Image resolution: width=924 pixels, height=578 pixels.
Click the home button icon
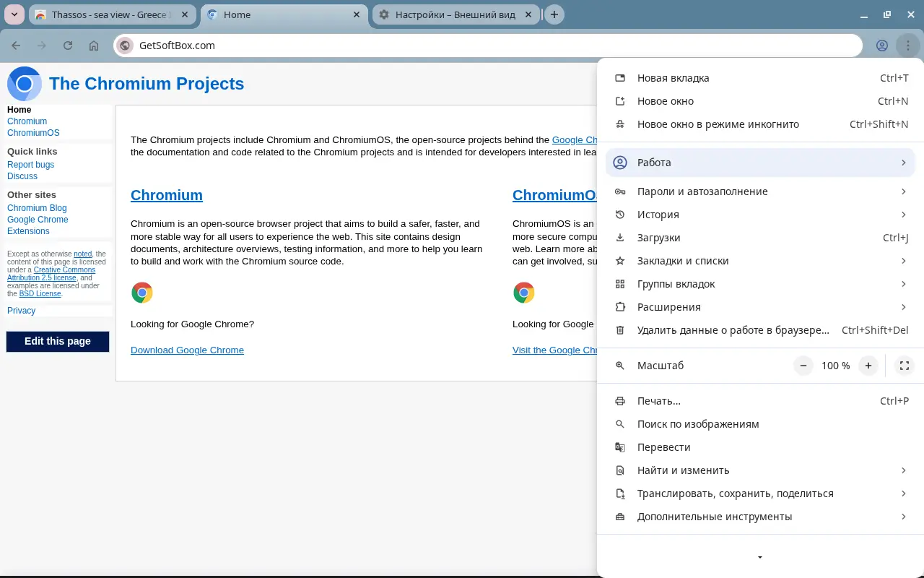94,46
